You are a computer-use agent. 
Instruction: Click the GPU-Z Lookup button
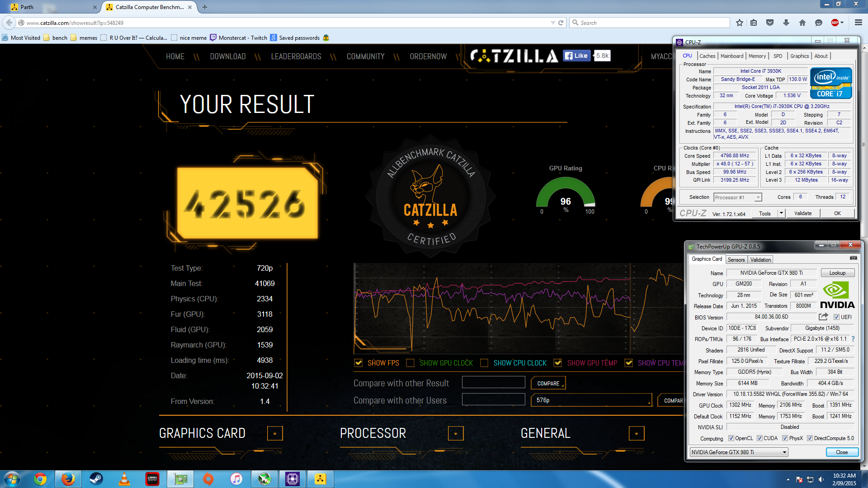click(837, 273)
